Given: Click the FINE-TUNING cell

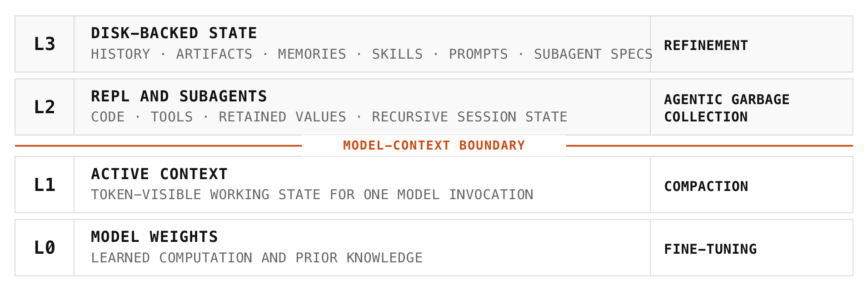Looking at the screenshot, I should [x=752, y=248].
